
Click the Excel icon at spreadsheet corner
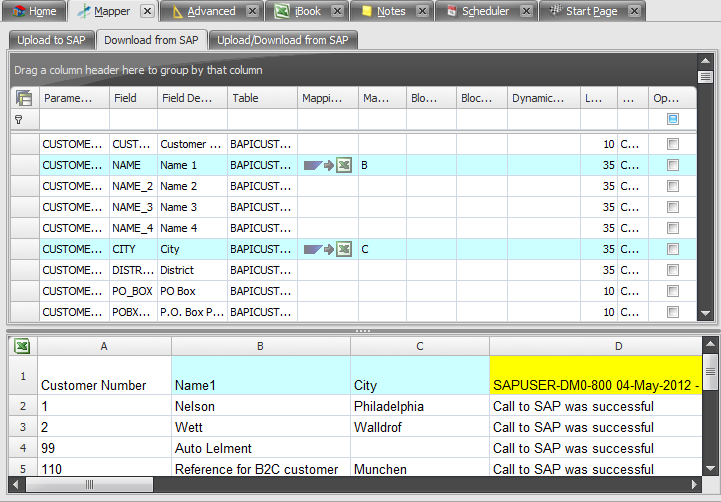point(21,346)
